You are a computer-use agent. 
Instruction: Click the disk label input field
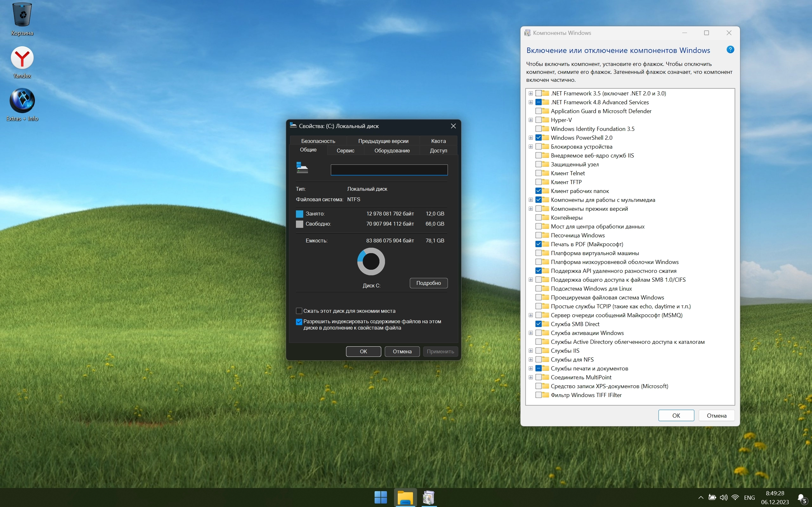[x=389, y=170]
